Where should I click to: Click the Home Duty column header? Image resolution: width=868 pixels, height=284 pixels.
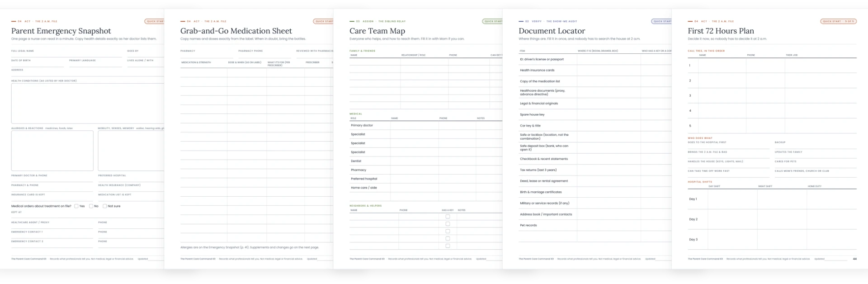click(815, 186)
